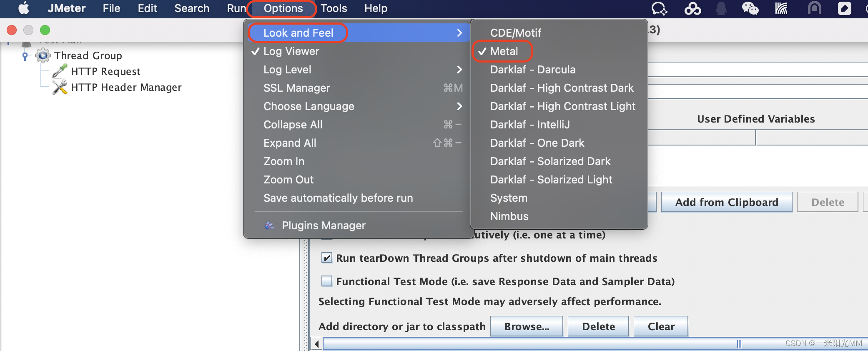
Task: Click the Add from Clipboard button
Action: [x=727, y=202]
